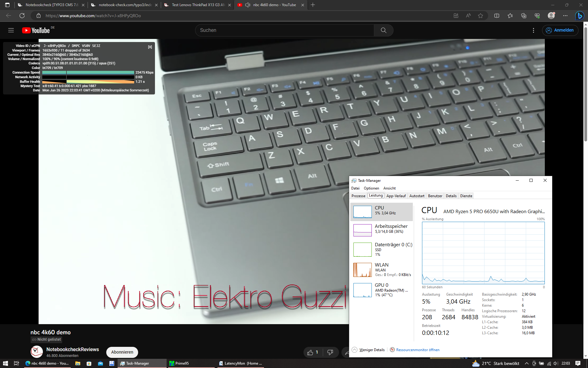
Task: Click the Abonnieren button
Action: [122, 352]
